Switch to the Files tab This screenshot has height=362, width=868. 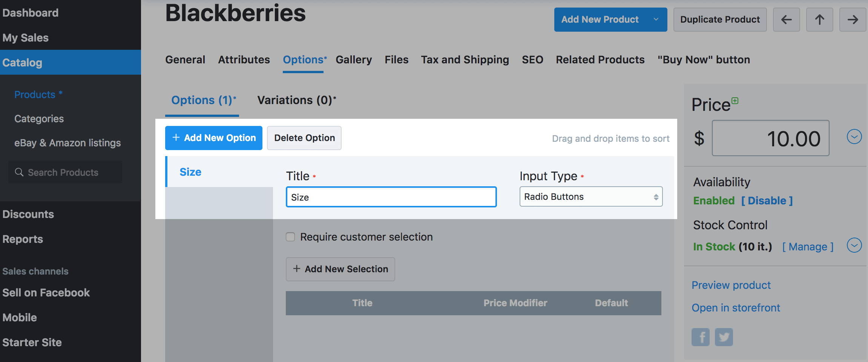click(x=396, y=60)
